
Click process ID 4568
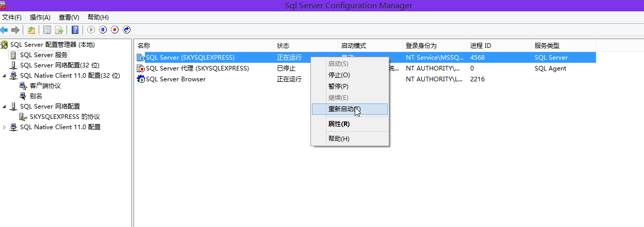[477, 58]
